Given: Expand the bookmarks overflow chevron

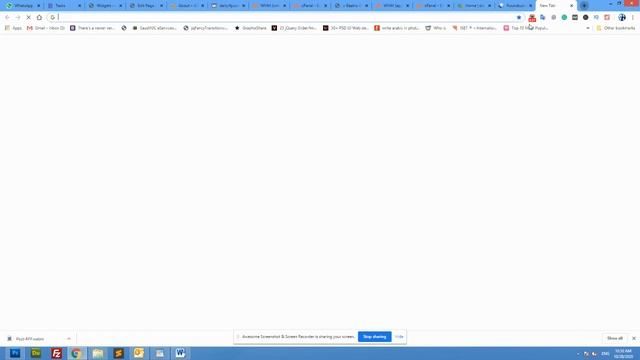Looking at the screenshot, I should [588, 28].
